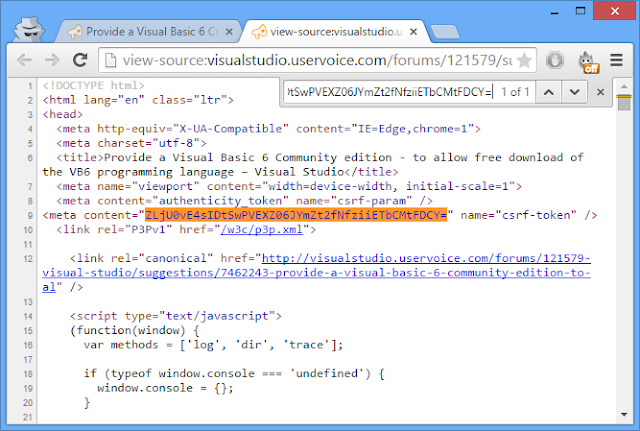This screenshot has height=431, width=640.
Task: Click the '1 of 1' match count
Action: click(x=515, y=92)
